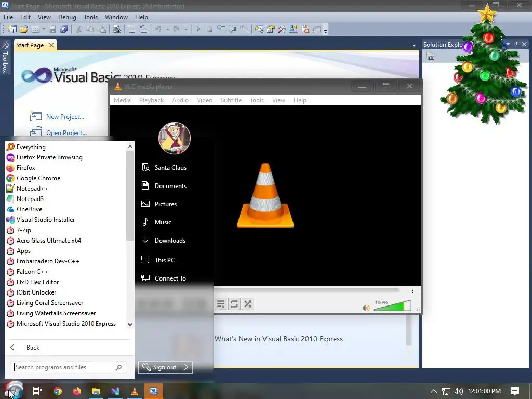The width and height of the screenshot is (532, 399).
Task: Click the VLC cone taskbar icon
Action: pos(135,391)
